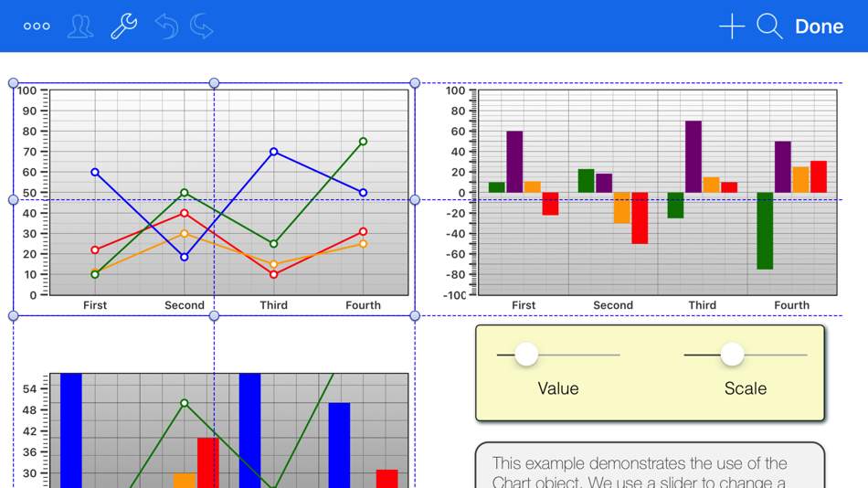Click the '54' axis label in lower chart
Viewport: 868px width, 488px height.
(29, 389)
